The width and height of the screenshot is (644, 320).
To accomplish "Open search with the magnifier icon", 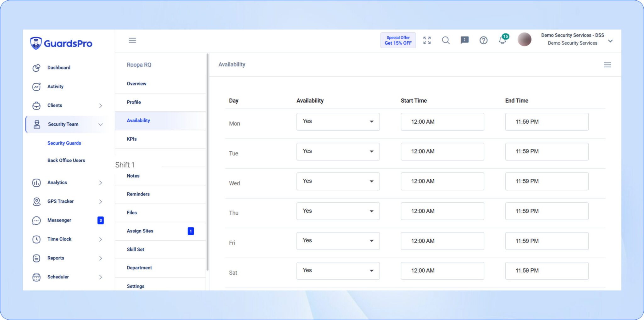I will click(446, 40).
